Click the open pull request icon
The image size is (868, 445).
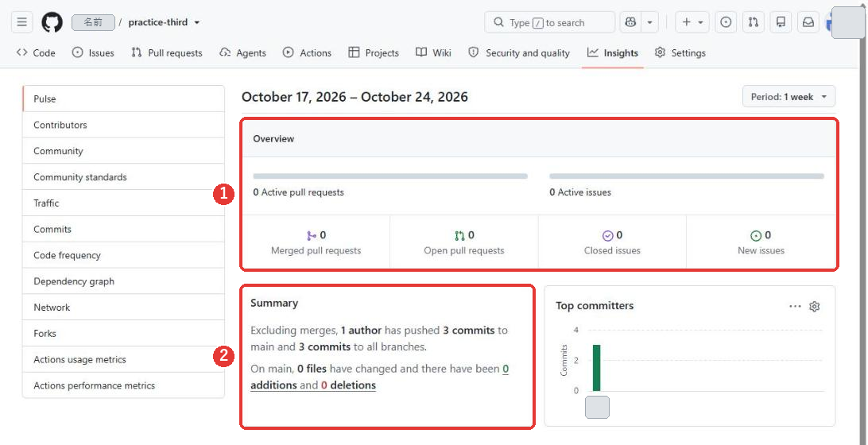(459, 236)
